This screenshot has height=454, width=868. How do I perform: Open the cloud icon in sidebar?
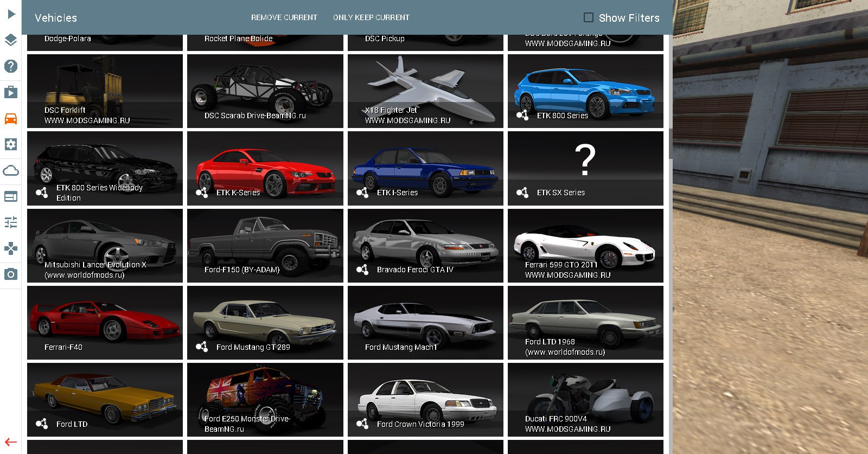click(x=11, y=171)
